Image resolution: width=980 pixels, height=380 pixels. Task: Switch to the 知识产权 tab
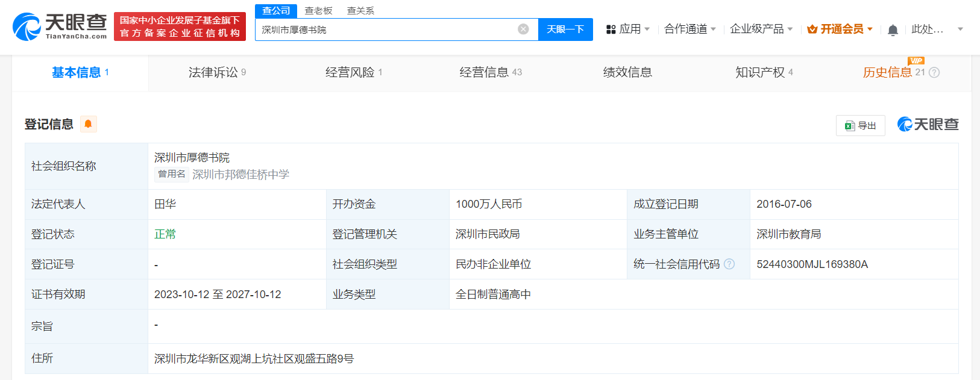pyautogui.click(x=764, y=72)
